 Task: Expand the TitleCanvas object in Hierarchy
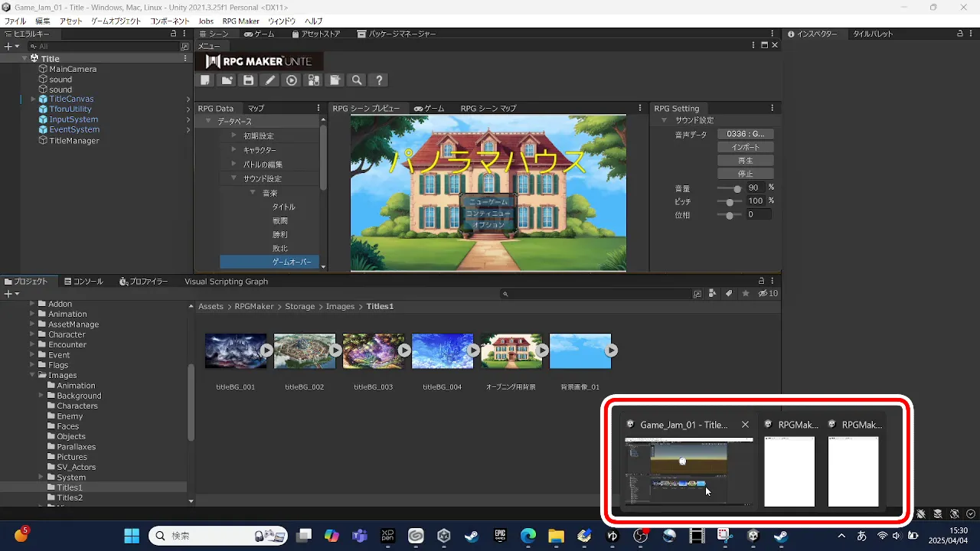coord(33,99)
